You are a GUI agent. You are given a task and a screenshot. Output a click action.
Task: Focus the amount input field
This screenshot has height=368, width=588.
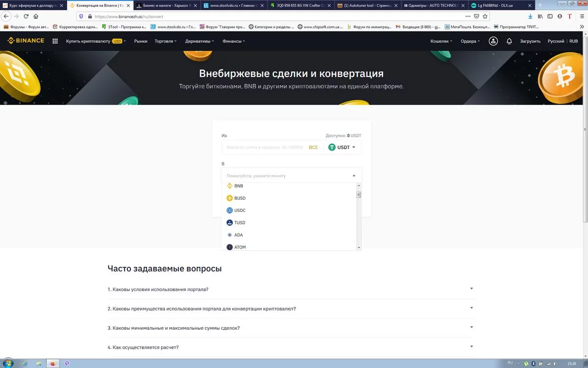(x=265, y=147)
